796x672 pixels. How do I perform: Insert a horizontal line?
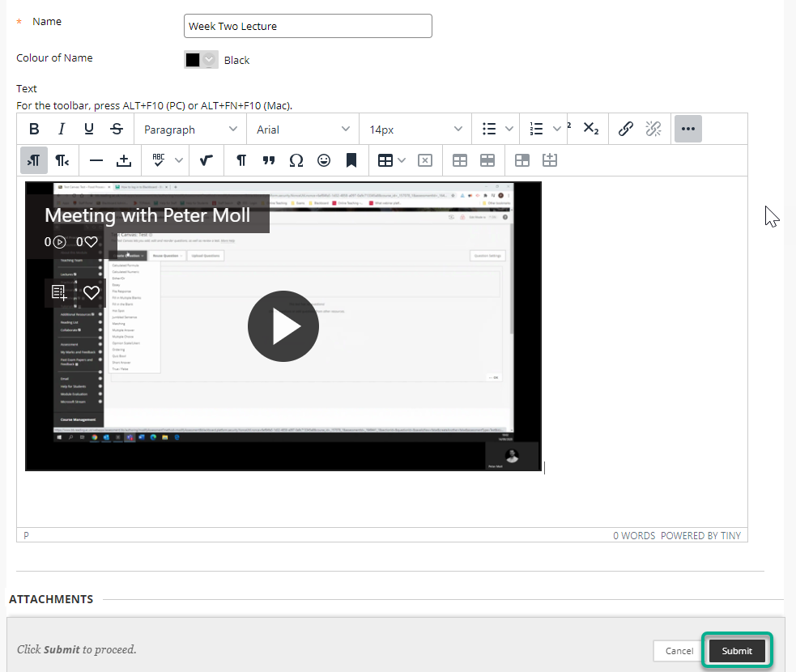tap(96, 160)
